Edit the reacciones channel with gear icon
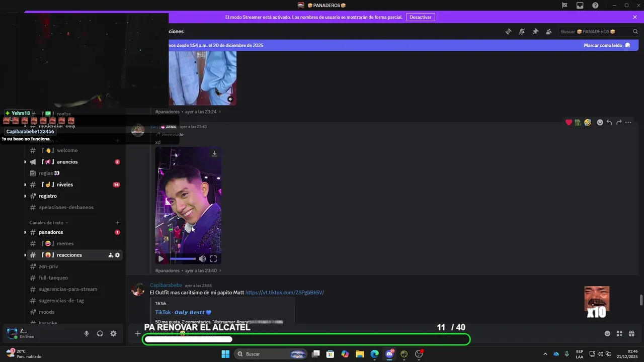 (x=118, y=255)
